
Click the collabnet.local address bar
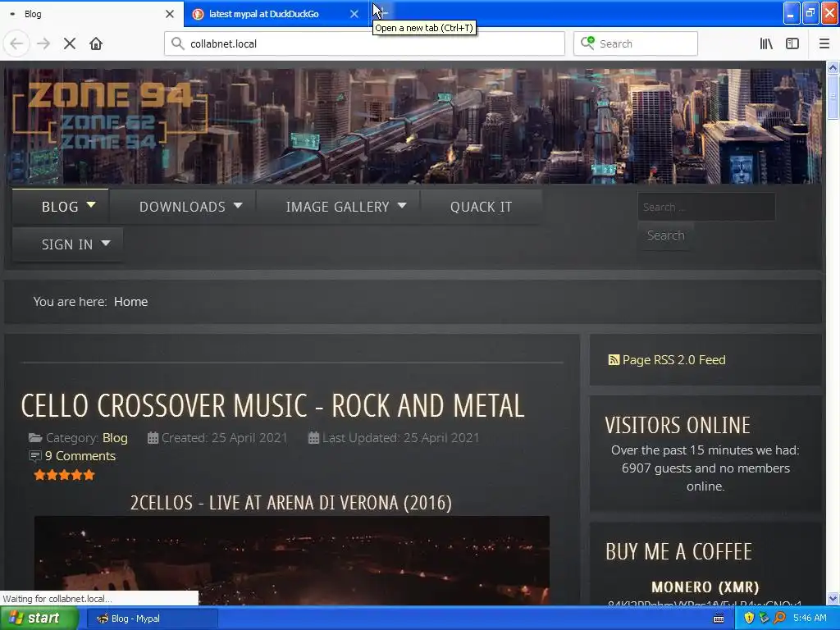tap(364, 43)
